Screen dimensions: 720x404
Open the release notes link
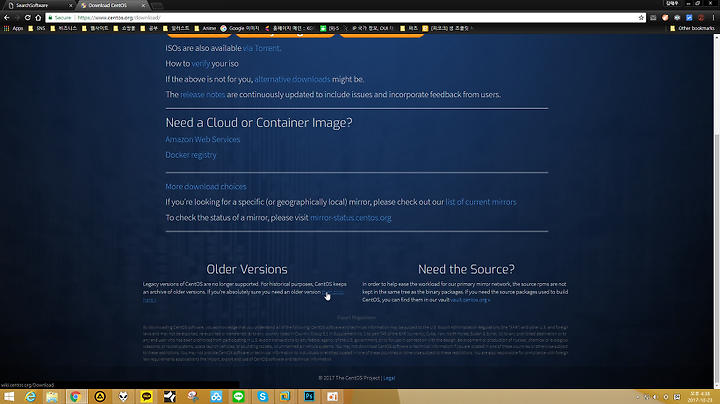[x=202, y=94]
